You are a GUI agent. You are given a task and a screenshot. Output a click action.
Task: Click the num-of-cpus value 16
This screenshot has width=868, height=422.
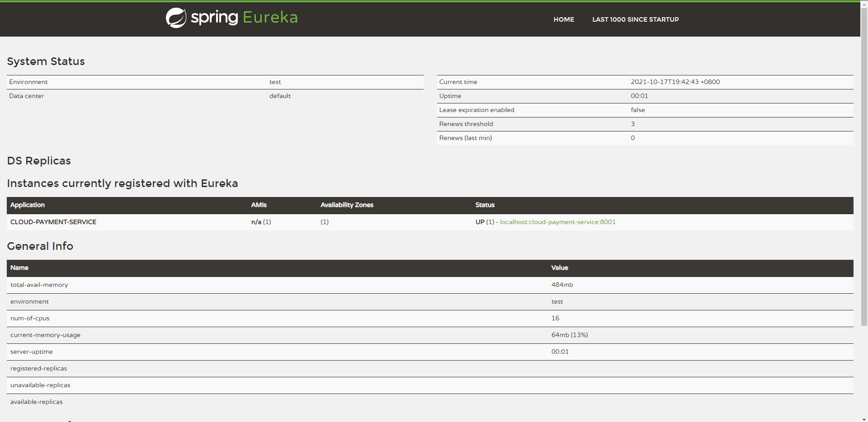(x=555, y=318)
